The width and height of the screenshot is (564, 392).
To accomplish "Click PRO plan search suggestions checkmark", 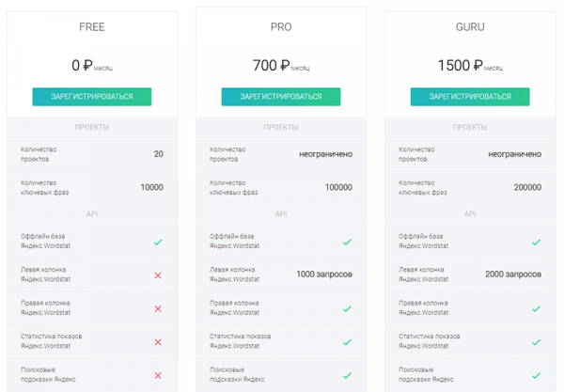I will point(347,376).
